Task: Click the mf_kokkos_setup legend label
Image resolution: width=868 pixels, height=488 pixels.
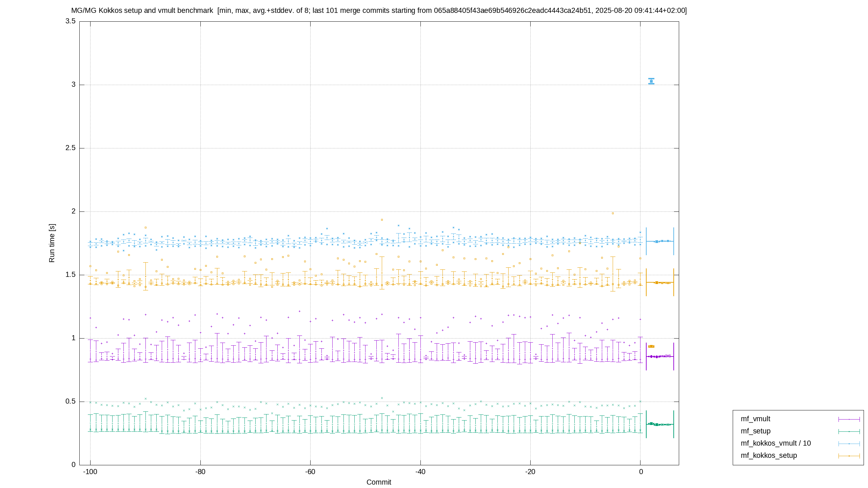Action: coord(769,455)
